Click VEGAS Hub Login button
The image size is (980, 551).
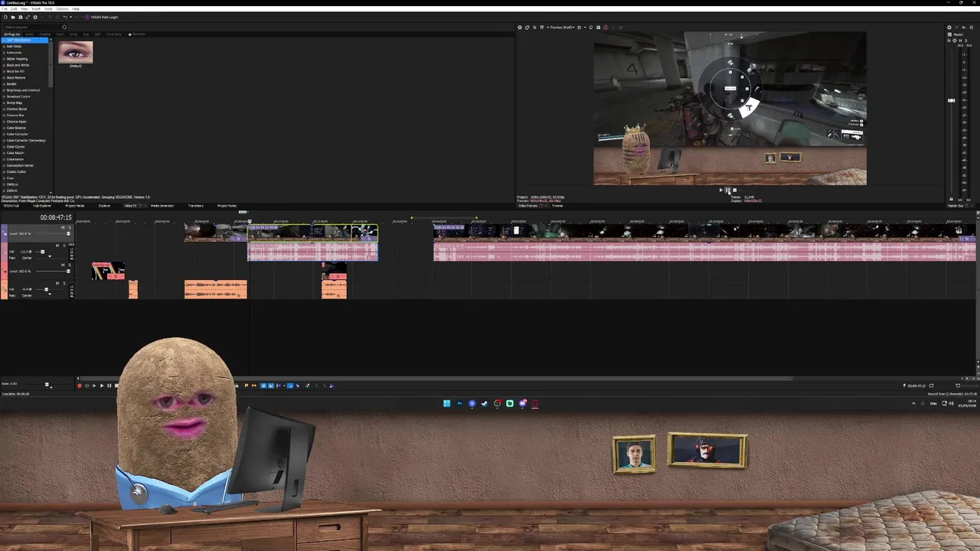[101, 17]
